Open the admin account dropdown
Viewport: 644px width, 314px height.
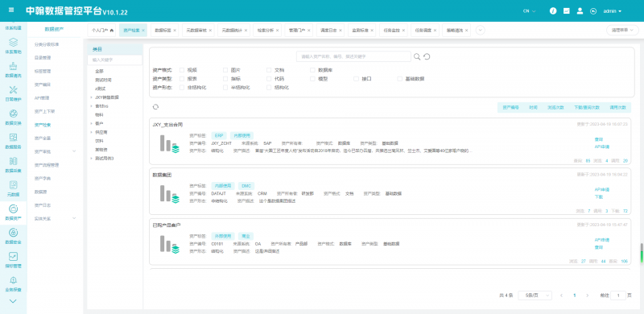(x=612, y=11)
